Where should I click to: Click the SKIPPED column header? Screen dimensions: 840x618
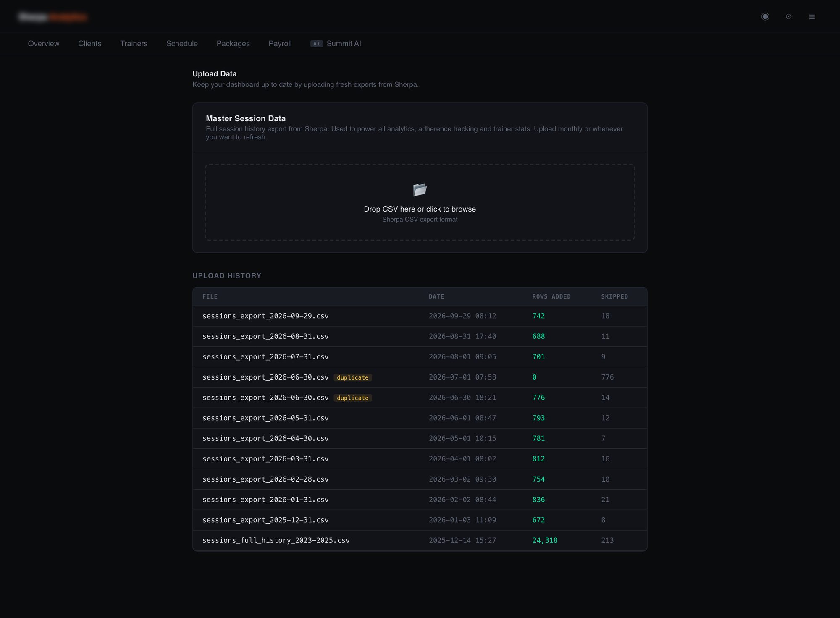pos(614,296)
